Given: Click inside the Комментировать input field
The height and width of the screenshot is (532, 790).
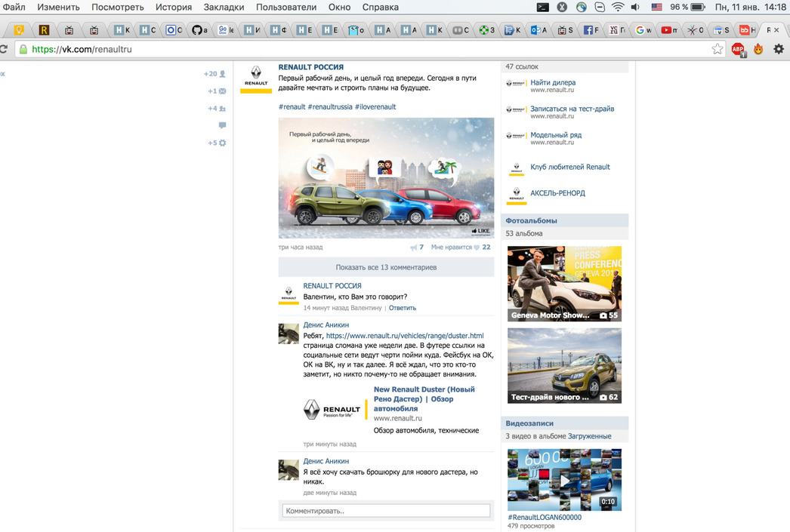Looking at the screenshot, I should (x=386, y=511).
